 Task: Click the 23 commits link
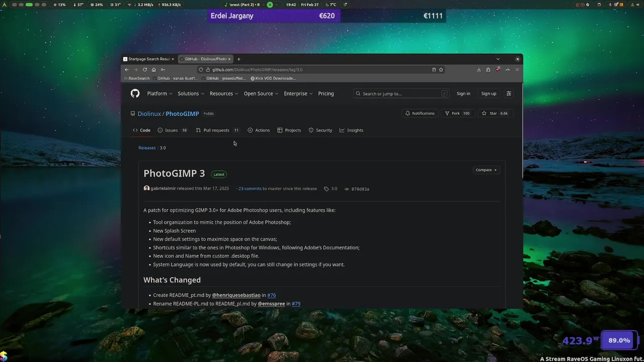click(x=250, y=189)
